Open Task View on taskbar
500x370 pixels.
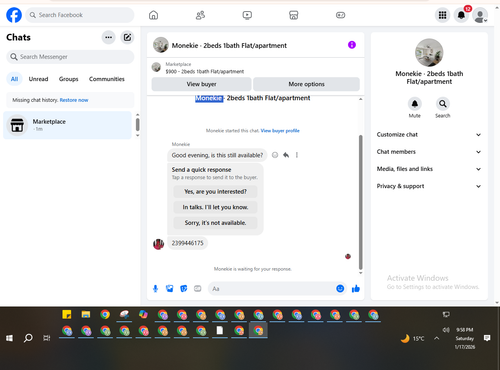pyautogui.click(x=47, y=338)
